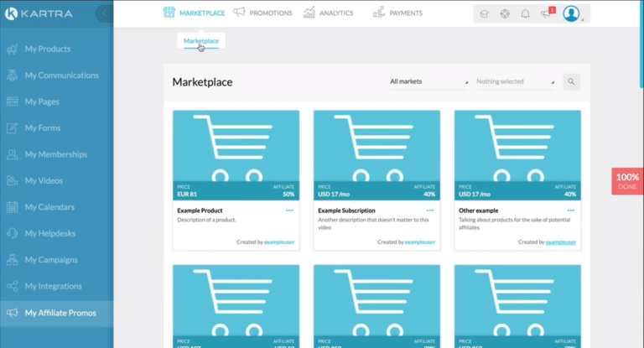Open exampleuser link under Example Subscription
This screenshot has width=644, height=348.
tap(421, 242)
